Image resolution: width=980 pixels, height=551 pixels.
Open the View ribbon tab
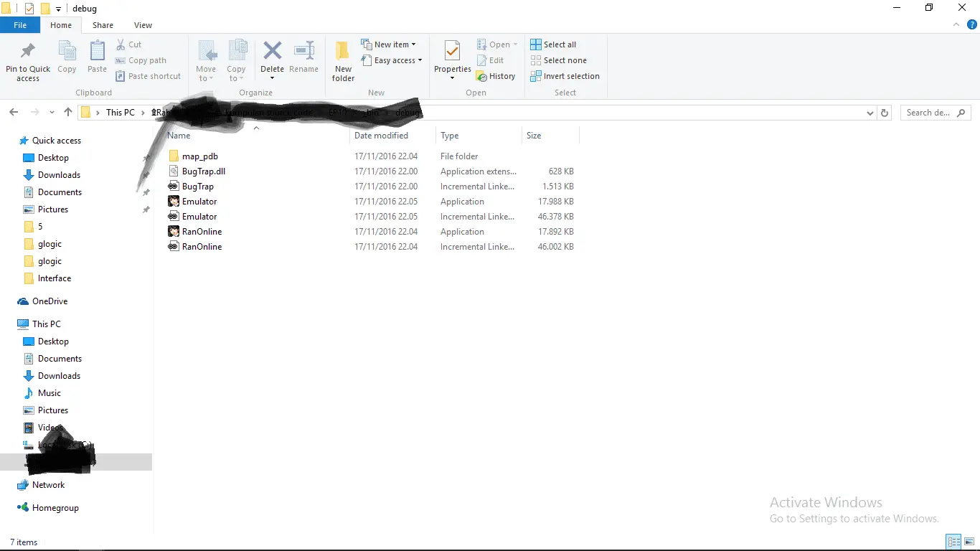pyautogui.click(x=143, y=25)
